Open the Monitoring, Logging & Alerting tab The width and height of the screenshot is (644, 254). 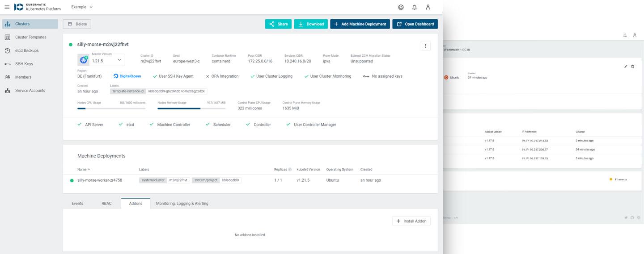[182, 204]
